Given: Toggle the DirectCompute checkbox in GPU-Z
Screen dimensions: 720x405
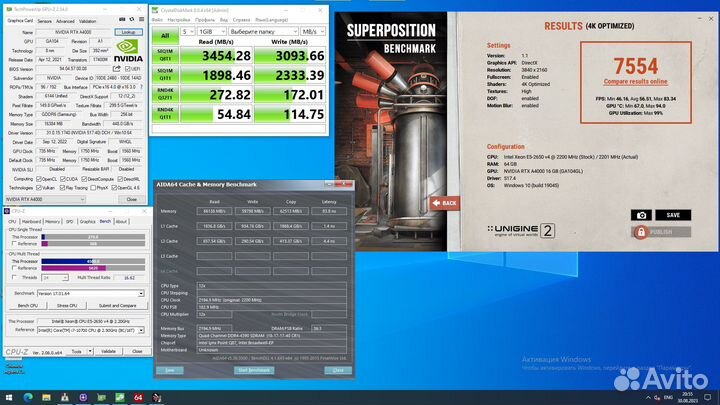Looking at the screenshot, I should 84,179.
